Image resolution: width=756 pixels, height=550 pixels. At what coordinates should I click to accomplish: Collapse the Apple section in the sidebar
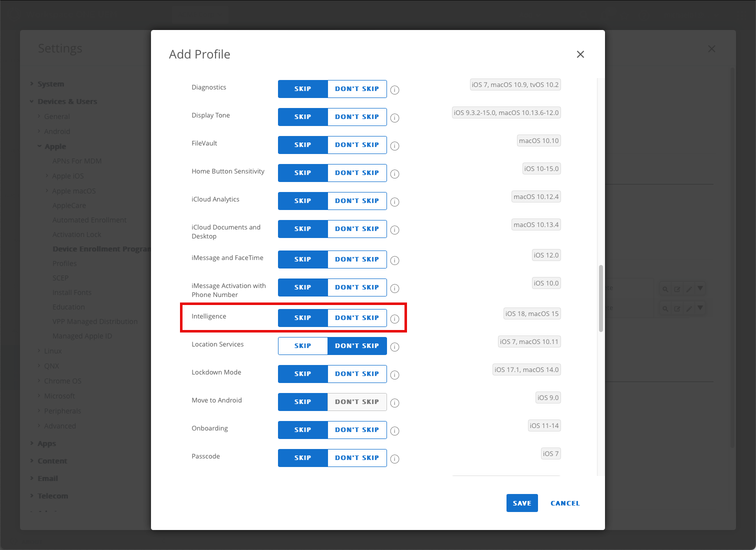55,146
